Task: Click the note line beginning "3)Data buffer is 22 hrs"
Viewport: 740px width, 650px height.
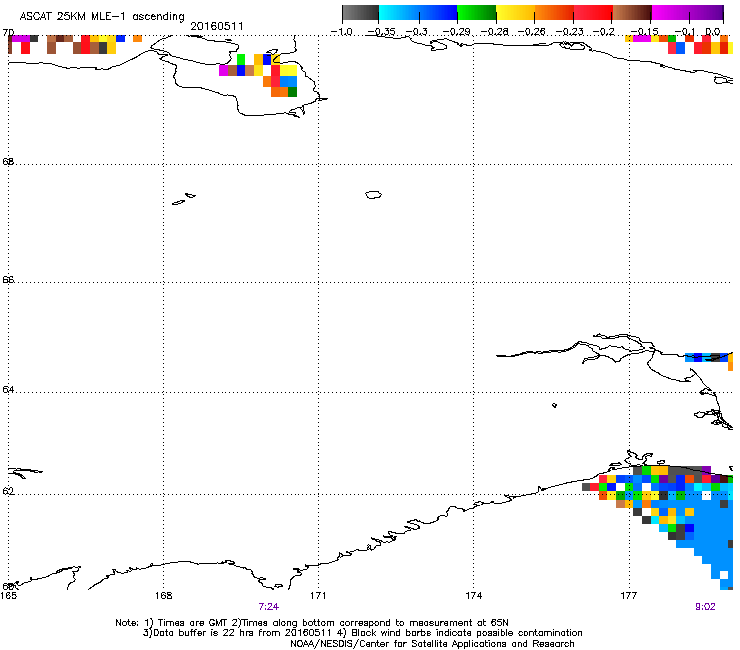Action: (x=362, y=633)
